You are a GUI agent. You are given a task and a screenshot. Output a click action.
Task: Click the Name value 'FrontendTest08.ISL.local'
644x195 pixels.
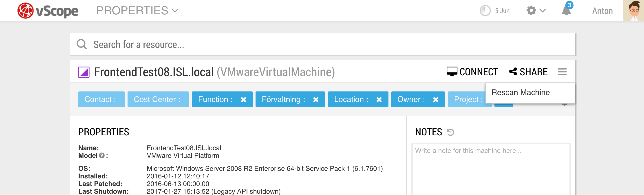[184, 148]
